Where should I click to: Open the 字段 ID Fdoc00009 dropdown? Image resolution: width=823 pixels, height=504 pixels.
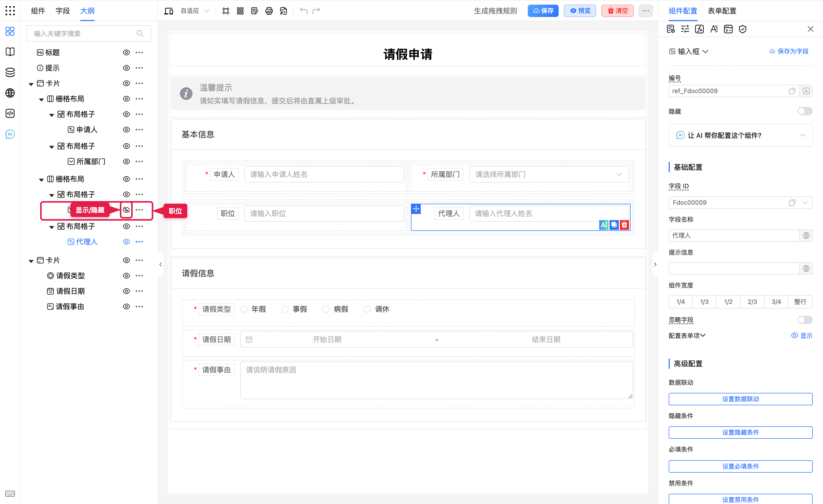pyautogui.click(x=805, y=202)
